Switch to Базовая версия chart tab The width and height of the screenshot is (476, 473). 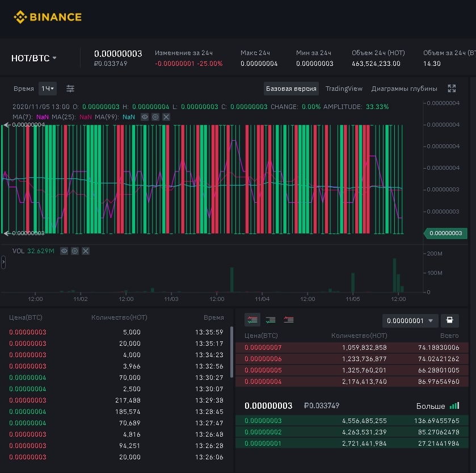(291, 89)
